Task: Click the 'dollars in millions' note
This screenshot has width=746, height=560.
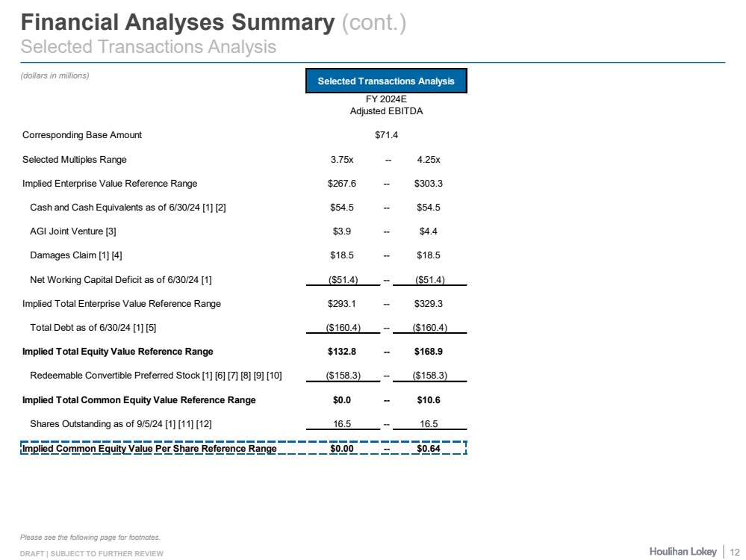Action: pyautogui.click(x=55, y=75)
